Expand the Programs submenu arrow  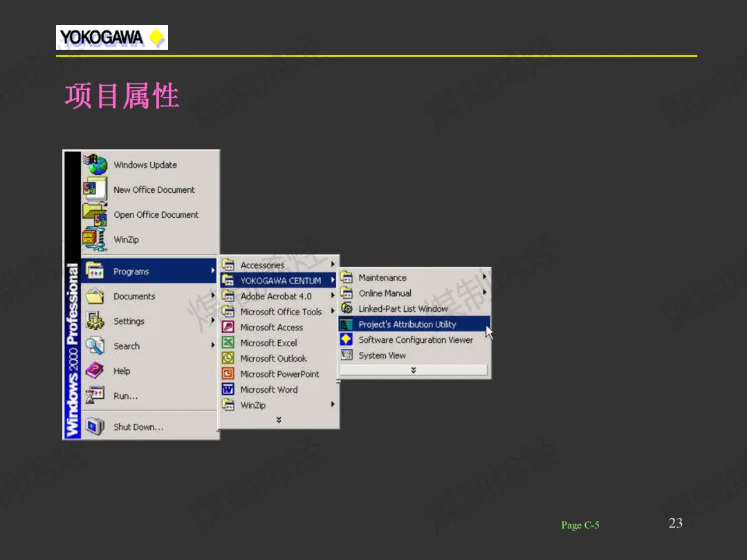pyautogui.click(x=212, y=270)
